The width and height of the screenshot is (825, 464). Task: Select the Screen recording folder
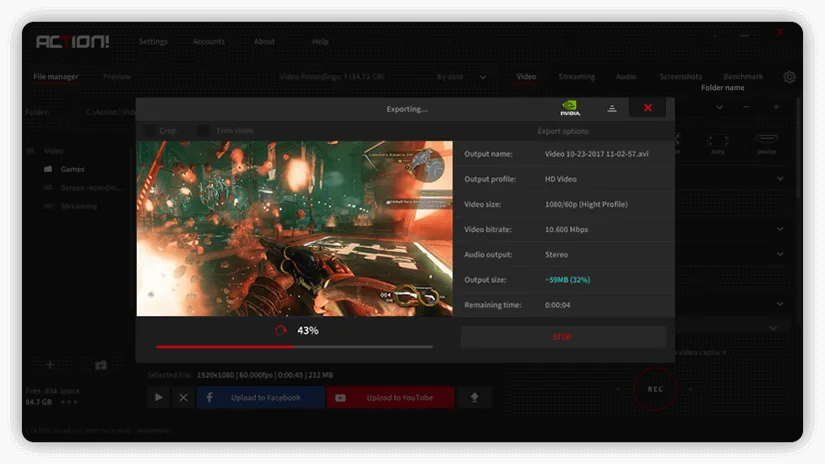pyautogui.click(x=91, y=188)
